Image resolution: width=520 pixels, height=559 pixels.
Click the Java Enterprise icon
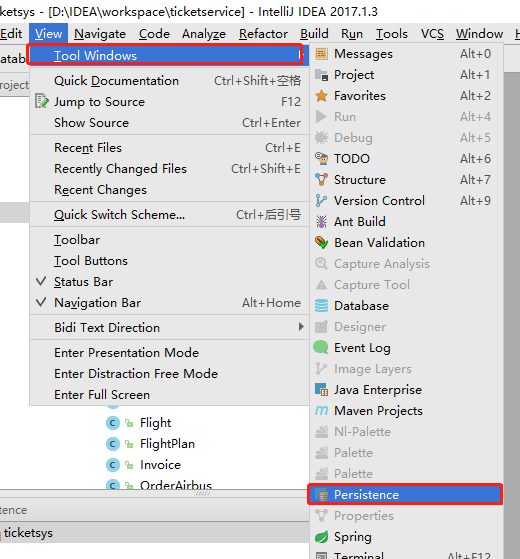pyautogui.click(x=321, y=390)
